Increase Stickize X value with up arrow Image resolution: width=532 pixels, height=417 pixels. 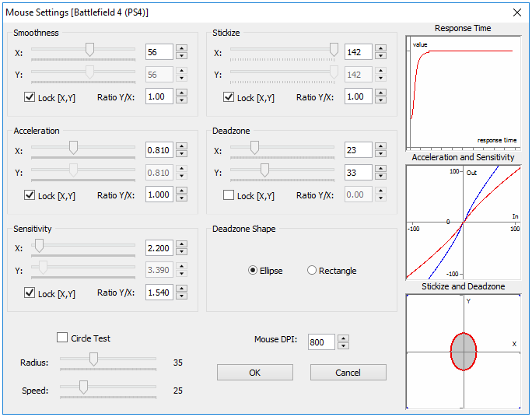coord(381,48)
